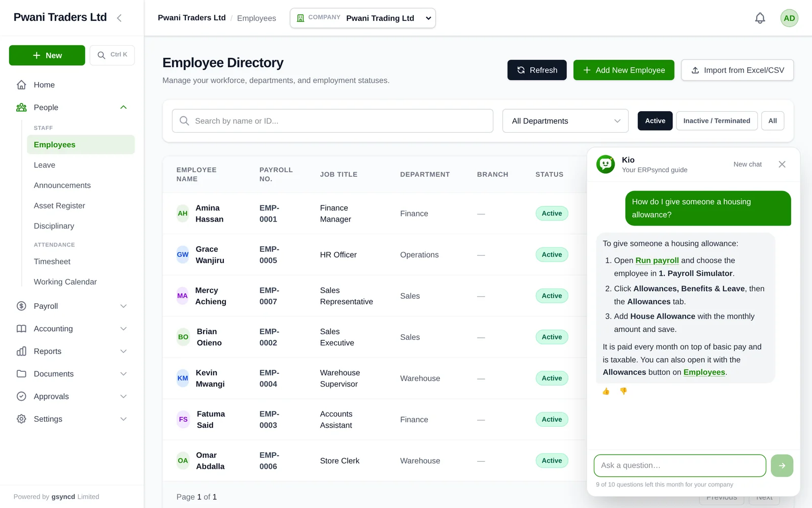Open the notifications bell
The image size is (812, 508).
tap(760, 18)
